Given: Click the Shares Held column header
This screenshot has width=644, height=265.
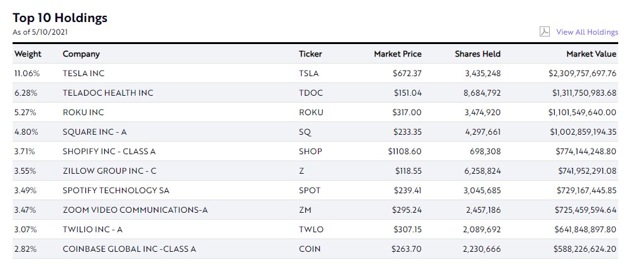Looking at the screenshot, I should click(x=478, y=54).
